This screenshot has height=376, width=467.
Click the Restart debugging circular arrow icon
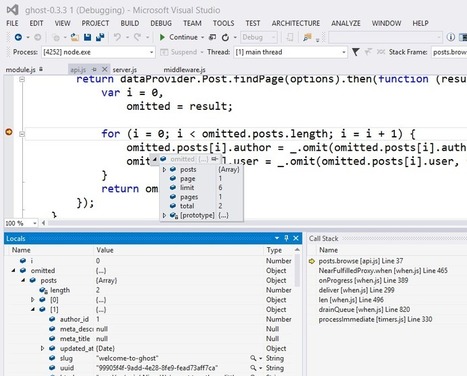(x=225, y=37)
